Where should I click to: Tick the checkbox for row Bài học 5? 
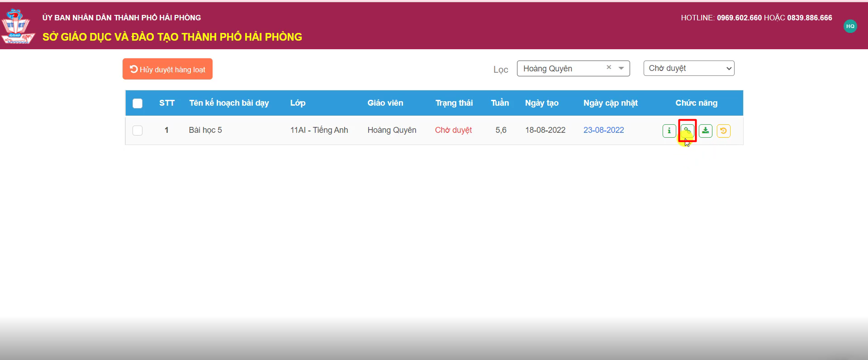[138, 130]
